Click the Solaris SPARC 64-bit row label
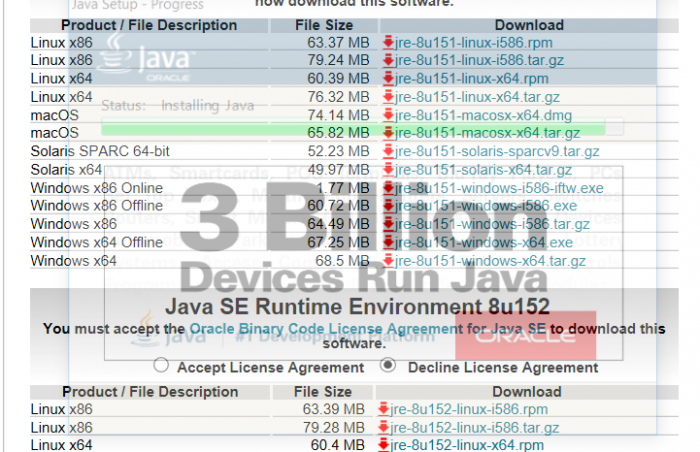Screen dimensions: 700x452 [100, 151]
